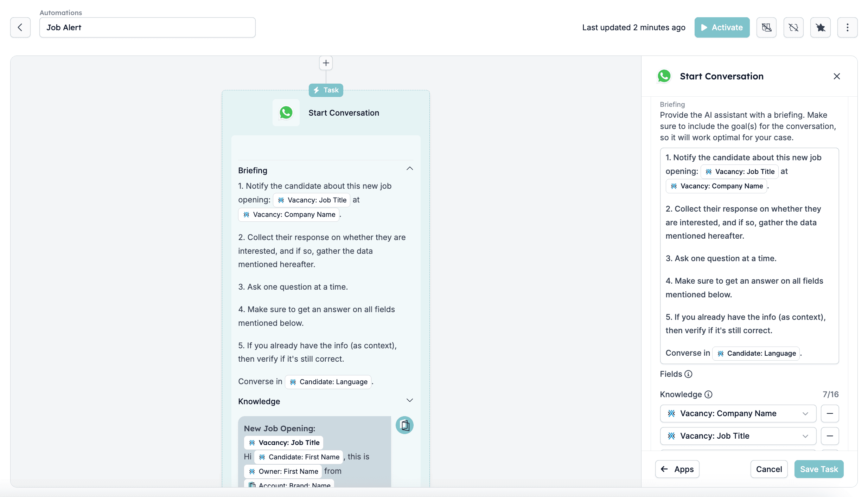Click '3. Ask one question at a time.' on card

click(293, 287)
